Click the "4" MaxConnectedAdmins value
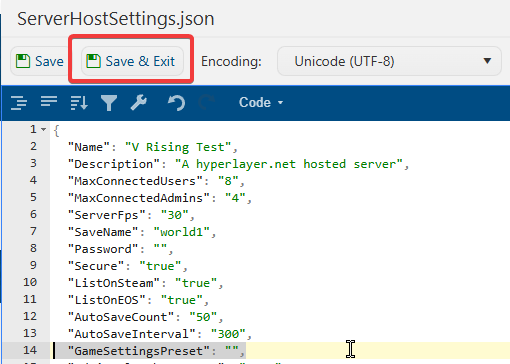 click(235, 198)
